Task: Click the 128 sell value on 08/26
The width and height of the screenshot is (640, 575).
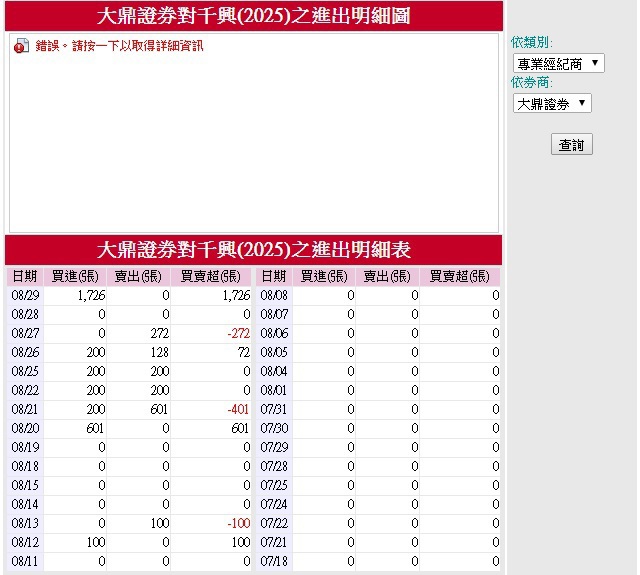Action: click(160, 352)
